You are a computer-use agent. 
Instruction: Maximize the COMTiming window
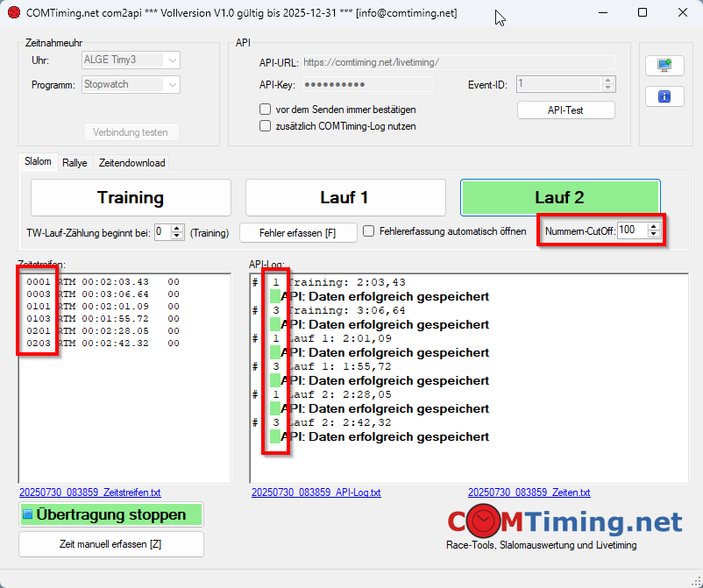click(x=643, y=12)
